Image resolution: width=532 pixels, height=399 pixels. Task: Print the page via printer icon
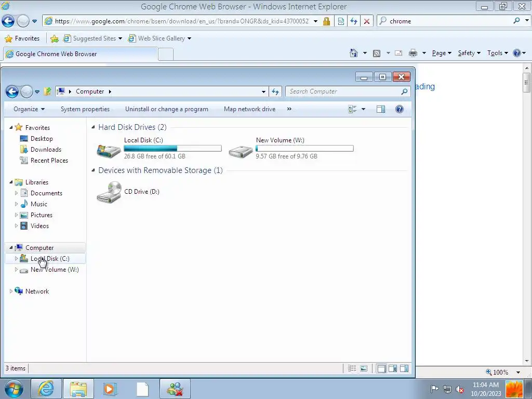tap(413, 53)
